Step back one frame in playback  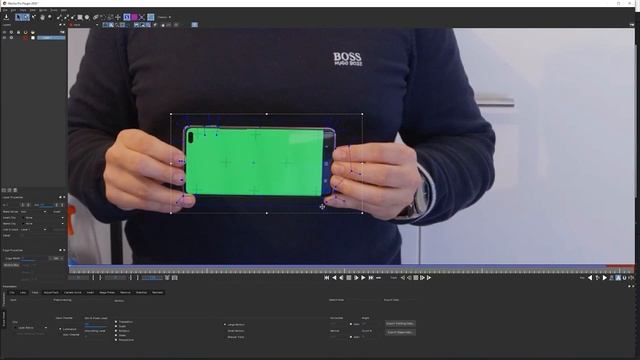(341, 278)
